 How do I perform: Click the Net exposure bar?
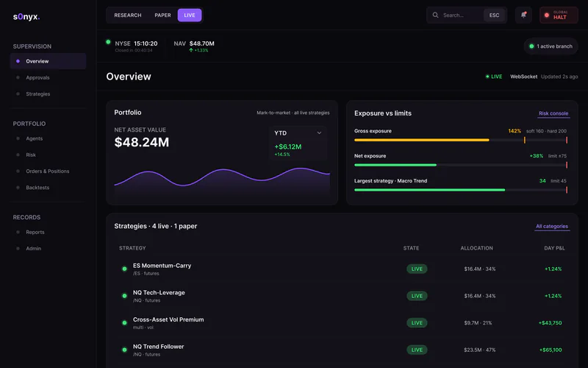coord(461,165)
